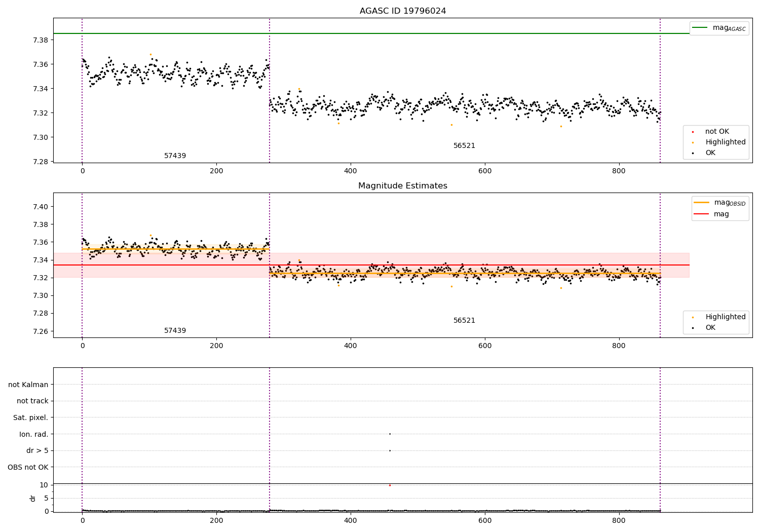Click the 'dr' axis label
The image size is (760, 532).
point(33,498)
